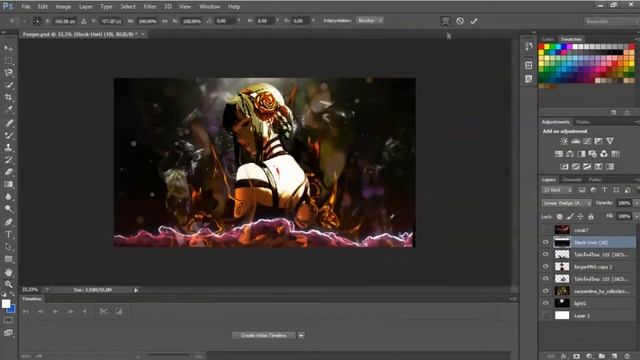Screen dimensions: 640x360
Task: Pick the red swatch in Swatches panel
Action: pyautogui.click(x=541, y=47)
